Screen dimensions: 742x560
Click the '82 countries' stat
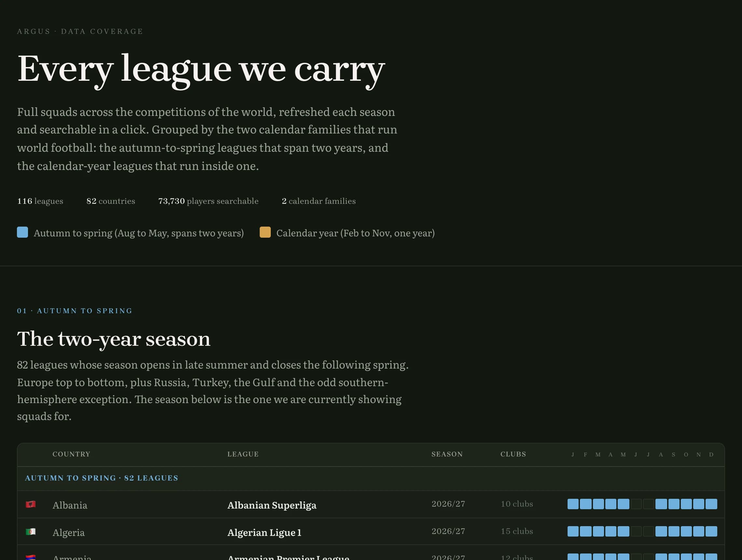tap(111, 201)
